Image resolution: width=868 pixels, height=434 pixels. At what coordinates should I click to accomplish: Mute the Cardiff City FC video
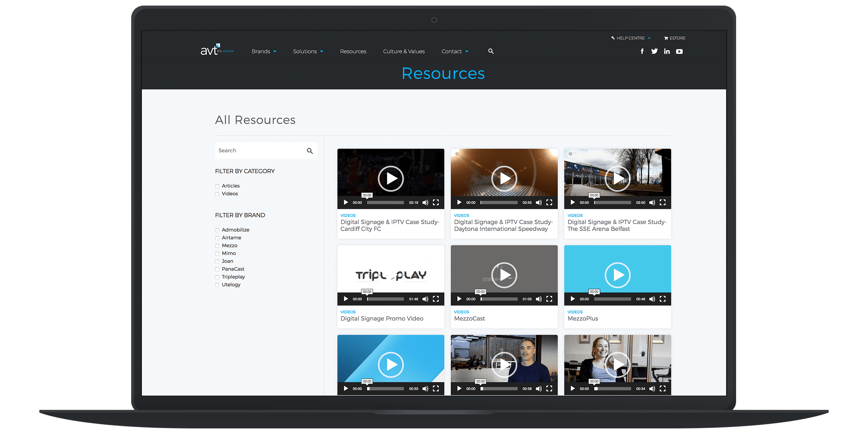click(x=425, y=203)
